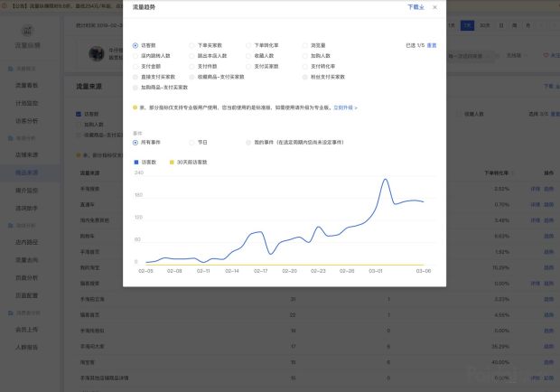Open 选词助手 in the sidebar
560x392 pixels.
click(x=27, y=208)
